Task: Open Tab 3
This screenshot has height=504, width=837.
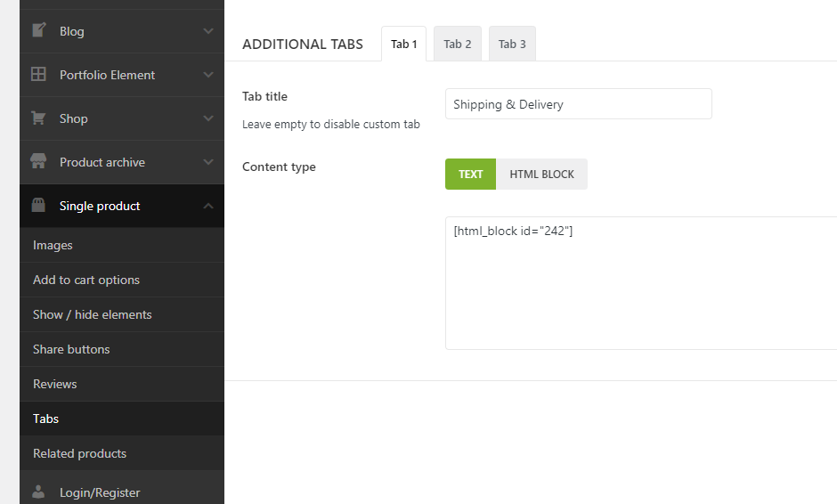Action: click(x=512, y=45)
